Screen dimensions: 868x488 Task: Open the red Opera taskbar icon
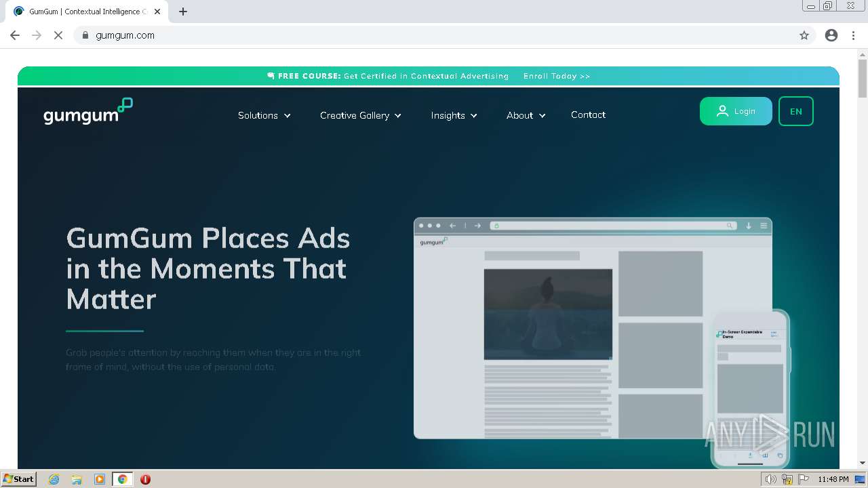tap(145, 479)
